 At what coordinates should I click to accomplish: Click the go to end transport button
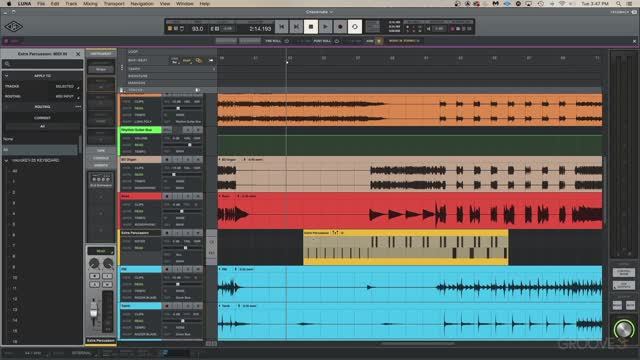pyautogui.click(x=296, y=27)
